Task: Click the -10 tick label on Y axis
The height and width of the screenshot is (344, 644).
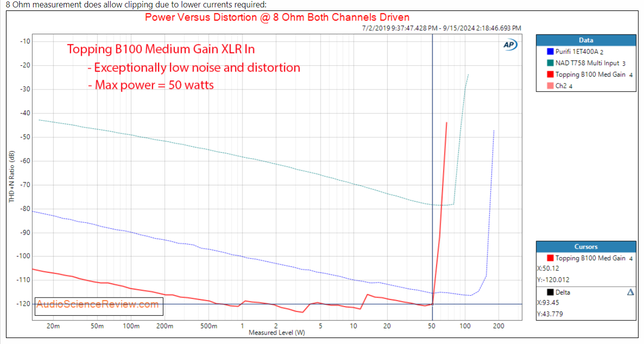Action: point(24,41)
